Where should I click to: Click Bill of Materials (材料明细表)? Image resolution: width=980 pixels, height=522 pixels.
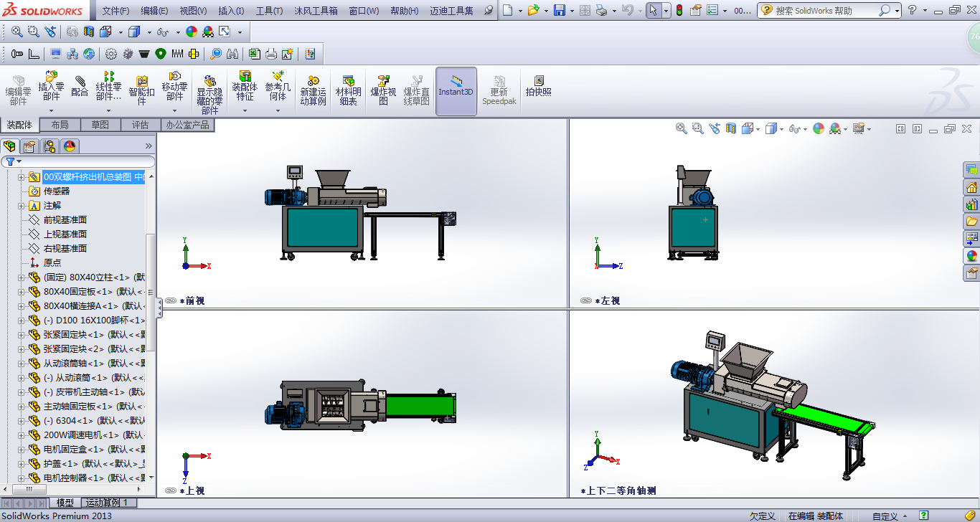348,90
